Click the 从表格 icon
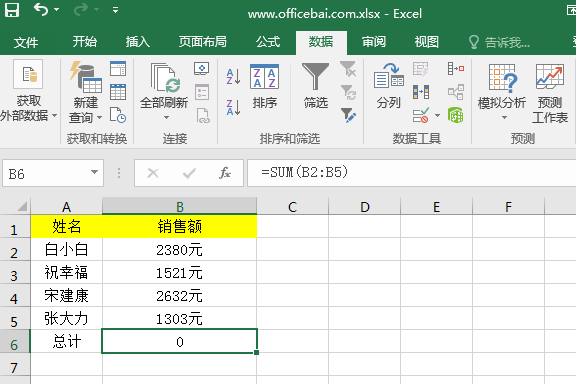The image size is (576, 384). tap(118, 92)
